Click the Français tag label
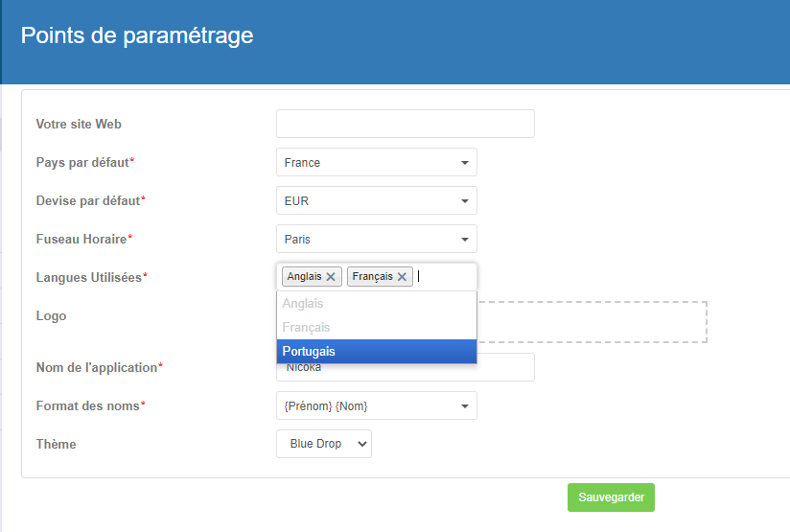This screenshot has width=790, height=532. pos(372,277)
